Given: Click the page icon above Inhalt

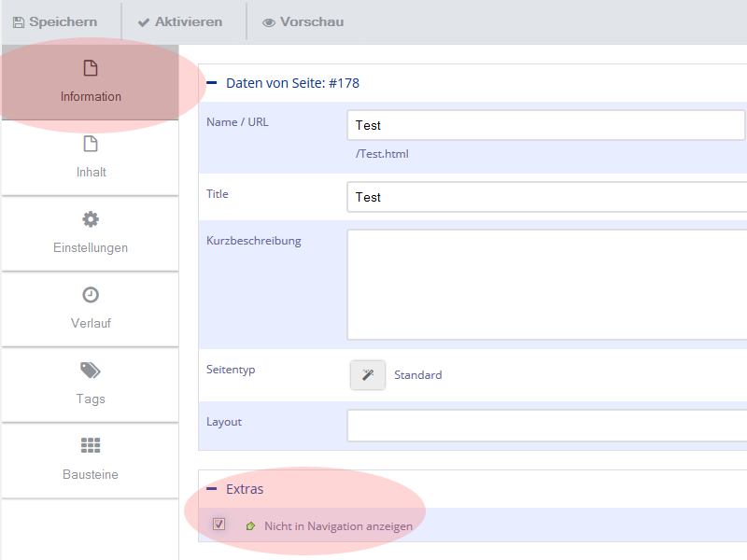Looking at the screenshot, I should tap(91, 144).
